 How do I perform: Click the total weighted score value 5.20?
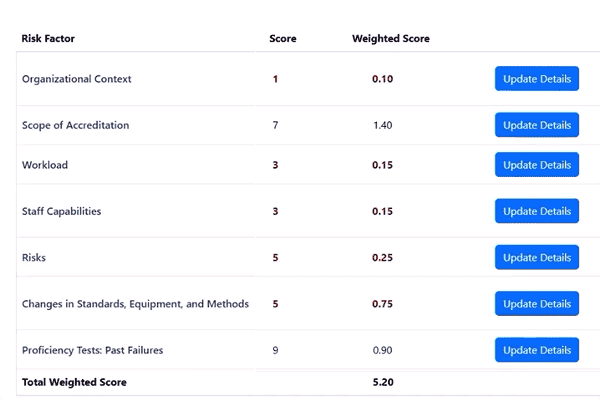[382, 382]
